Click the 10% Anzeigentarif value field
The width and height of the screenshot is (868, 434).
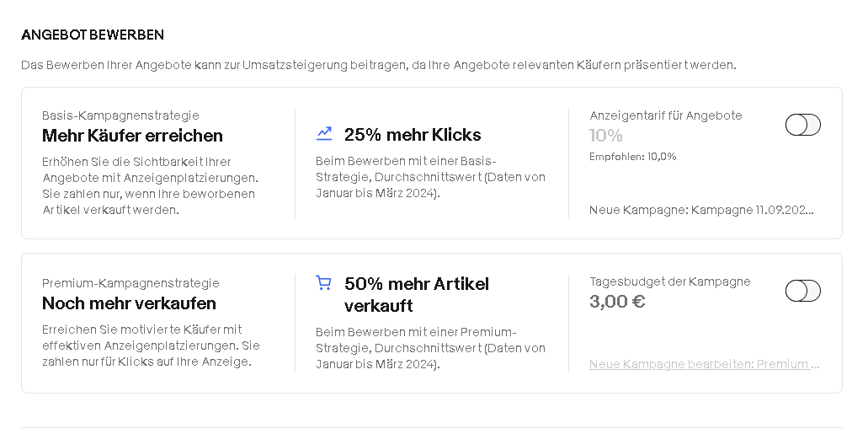click(x=605, y=135)
